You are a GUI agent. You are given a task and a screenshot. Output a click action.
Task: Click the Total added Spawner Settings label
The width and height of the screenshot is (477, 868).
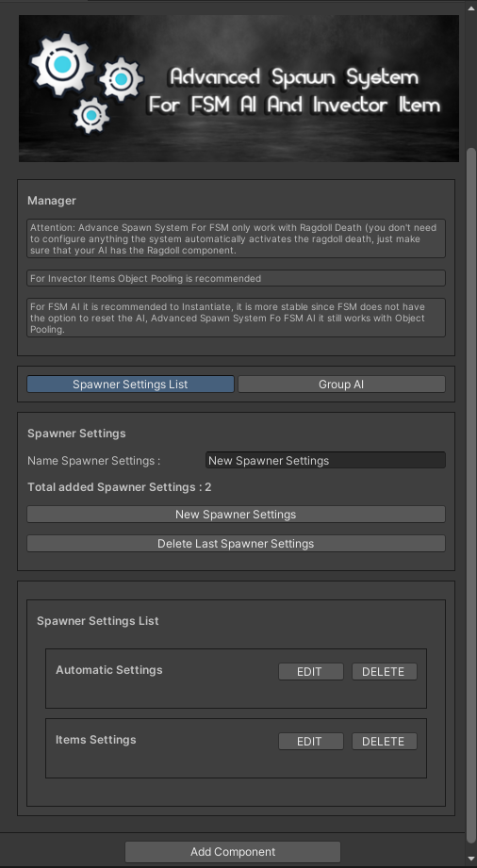pyautogui.click(x=119, y=487)
